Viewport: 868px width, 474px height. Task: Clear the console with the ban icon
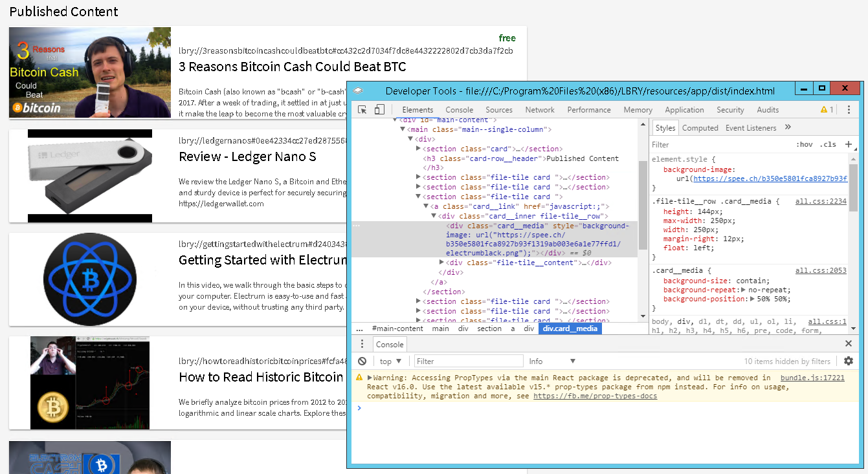(362, 361)
